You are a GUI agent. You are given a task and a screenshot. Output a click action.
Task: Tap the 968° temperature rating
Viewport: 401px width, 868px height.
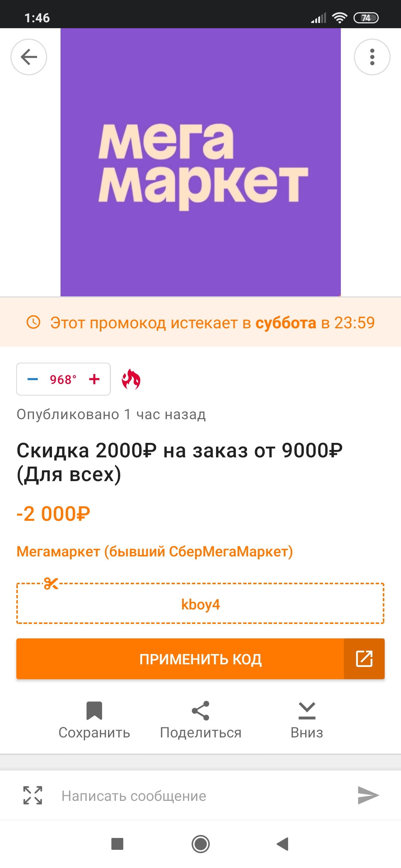pos(63,379)
